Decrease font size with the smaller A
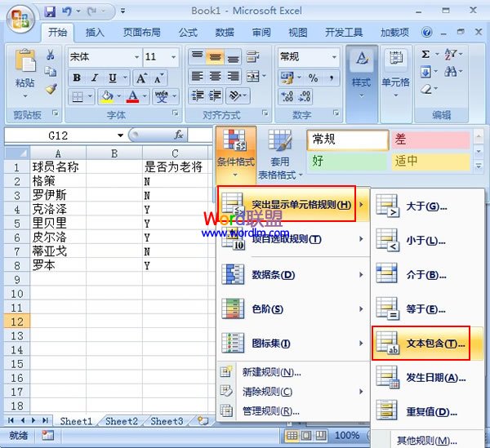The image size is (490, 448). [158, 78]
